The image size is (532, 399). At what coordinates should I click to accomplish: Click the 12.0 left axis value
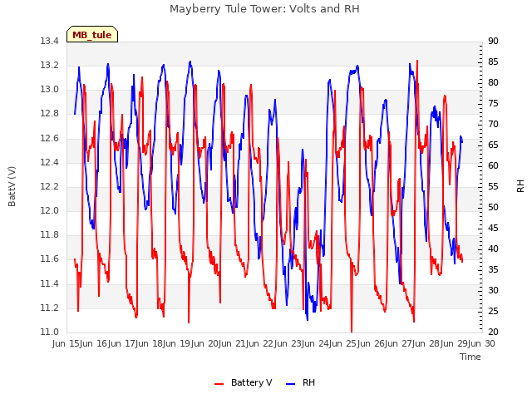point(50,211)
